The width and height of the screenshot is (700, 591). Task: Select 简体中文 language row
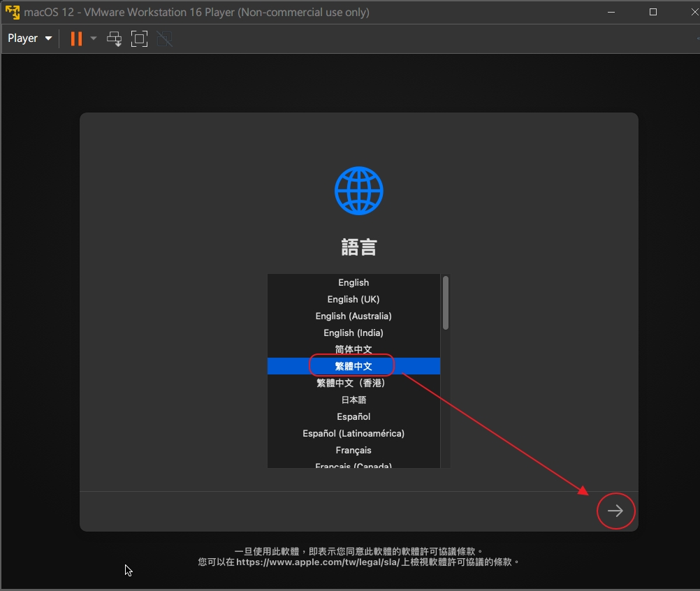coord(353,349)
